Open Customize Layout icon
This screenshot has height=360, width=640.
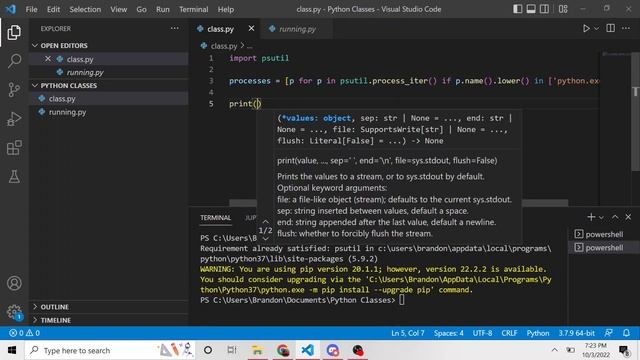[563, 9]
